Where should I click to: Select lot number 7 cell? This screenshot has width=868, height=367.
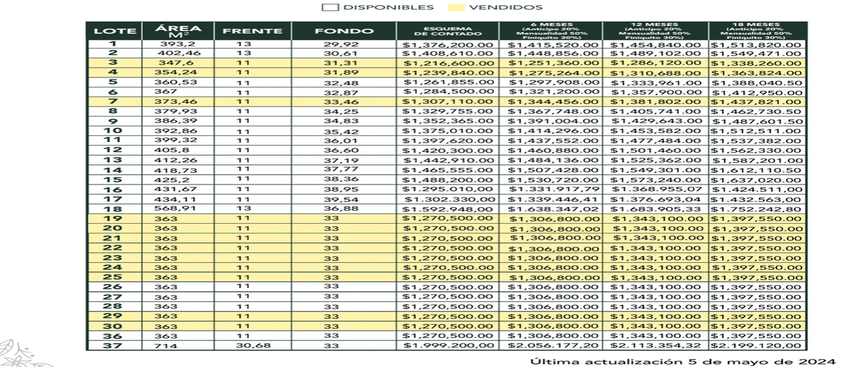112,101
